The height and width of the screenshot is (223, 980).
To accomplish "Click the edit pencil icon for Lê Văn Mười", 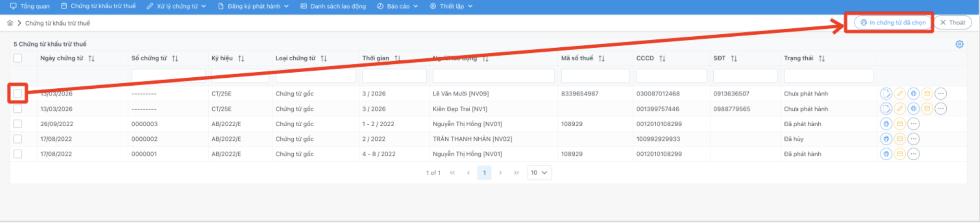I will coord(899,94).
